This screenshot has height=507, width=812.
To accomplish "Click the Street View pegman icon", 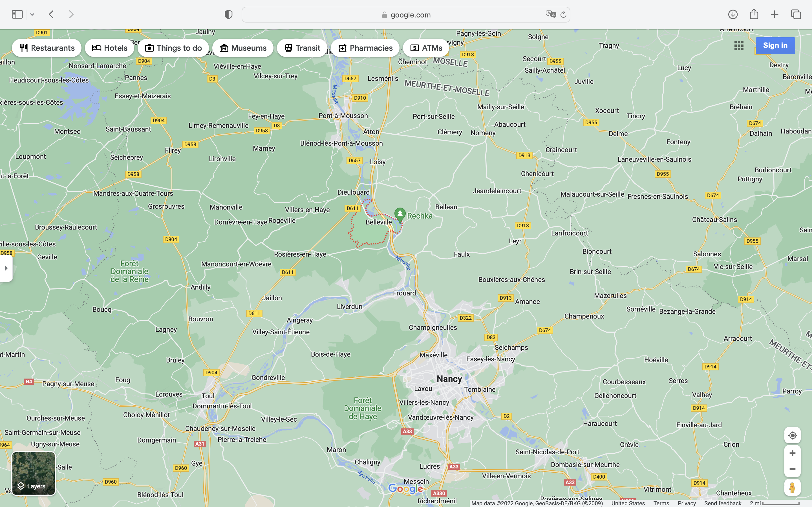I will tap(792, 488).
